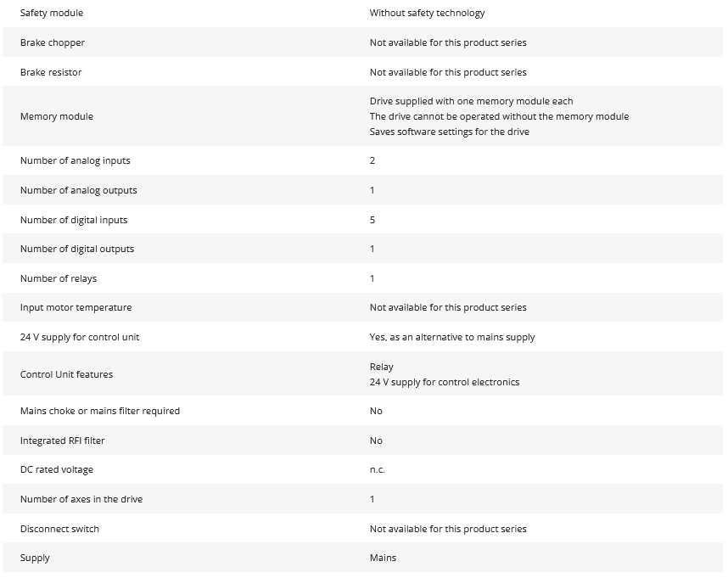Click the "Input motor temperature" label
This screenshot has height=578, width=728.
(76, 307)
